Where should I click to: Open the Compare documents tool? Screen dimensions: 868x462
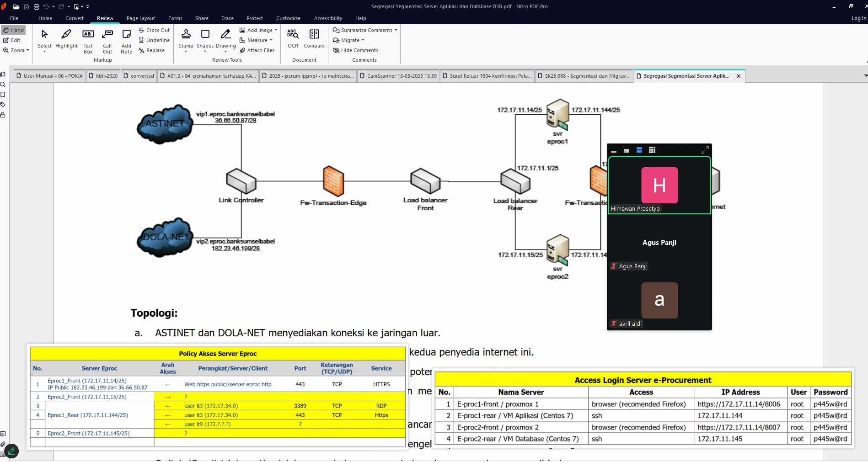(314, 39)
